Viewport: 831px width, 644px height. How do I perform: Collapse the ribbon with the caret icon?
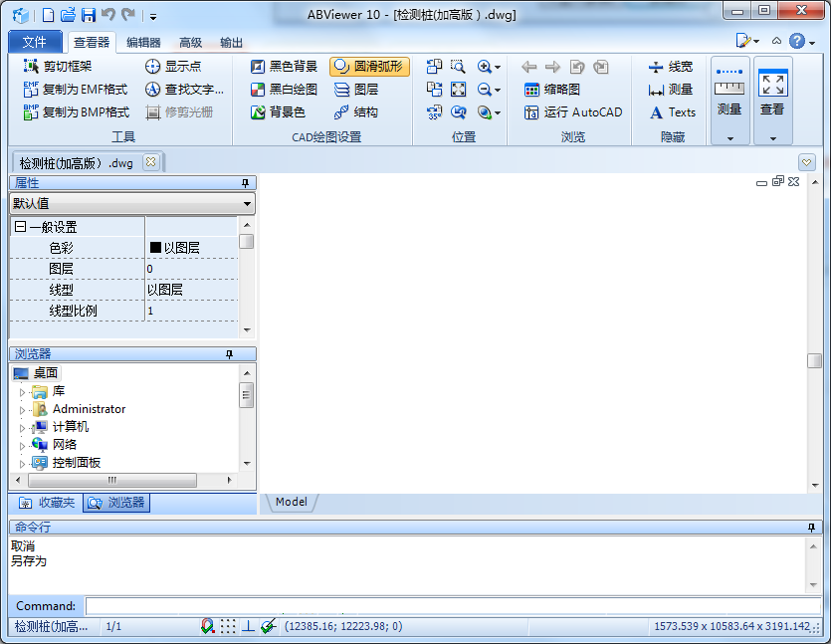pyautogui.click(x=776, y=41)
